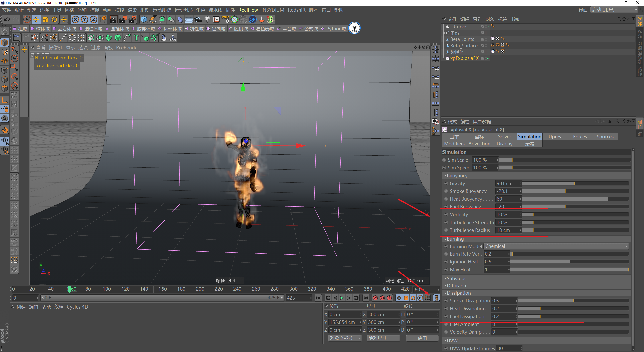Click the Undo arrow icon
This screenshot has width=644, height=352.
[x=7, y=19]
